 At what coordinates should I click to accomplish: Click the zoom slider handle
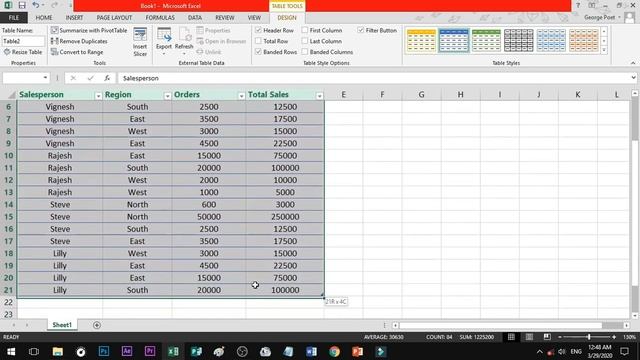point(589,337)
